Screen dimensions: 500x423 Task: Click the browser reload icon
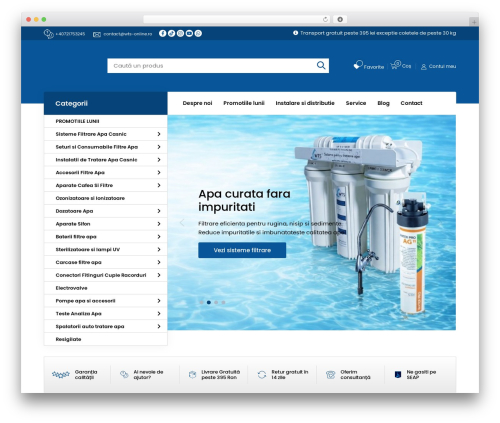click(x=325, y=19)
